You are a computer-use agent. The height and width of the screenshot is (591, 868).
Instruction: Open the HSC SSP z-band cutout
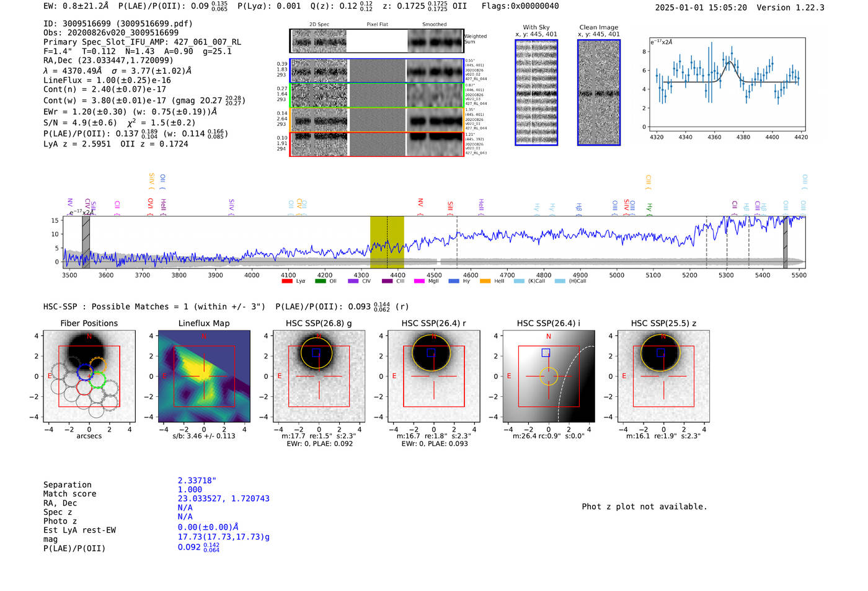point(663,376)
